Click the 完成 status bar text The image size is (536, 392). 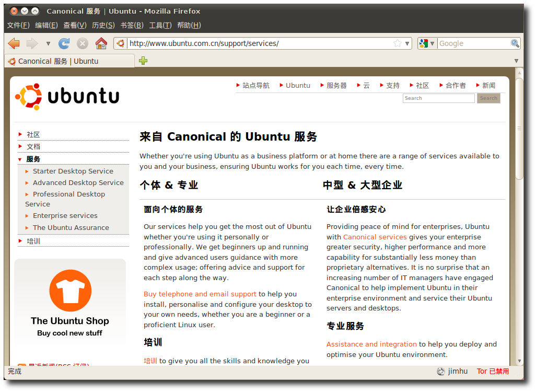pos(15,372)
